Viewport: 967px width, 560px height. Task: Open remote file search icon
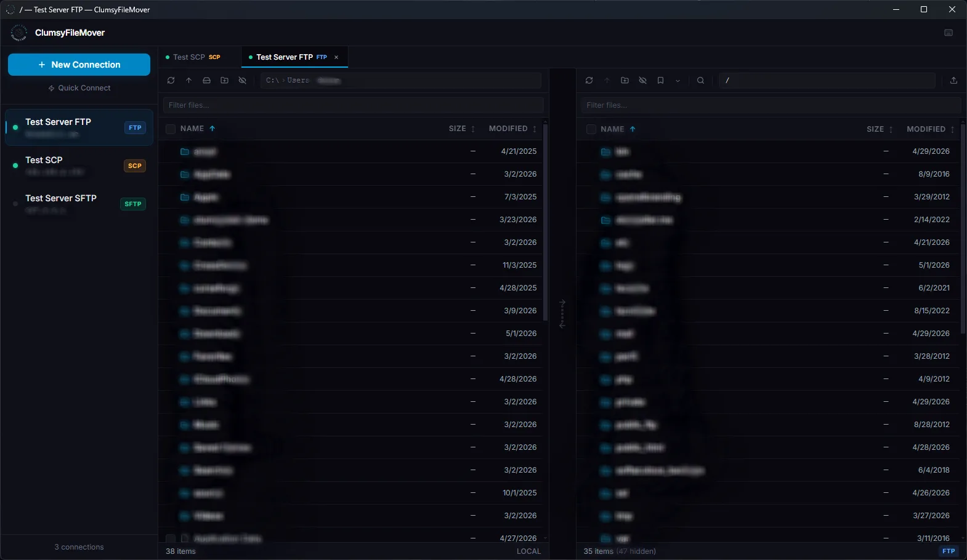[700, 81]
